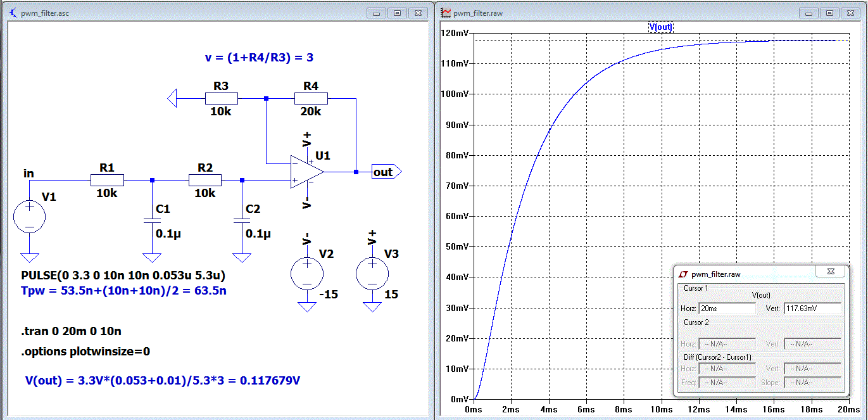Image resolution: width=868 pixels, height=420 pixels.
Task: Click V2 value label -15
Action: 327,295
